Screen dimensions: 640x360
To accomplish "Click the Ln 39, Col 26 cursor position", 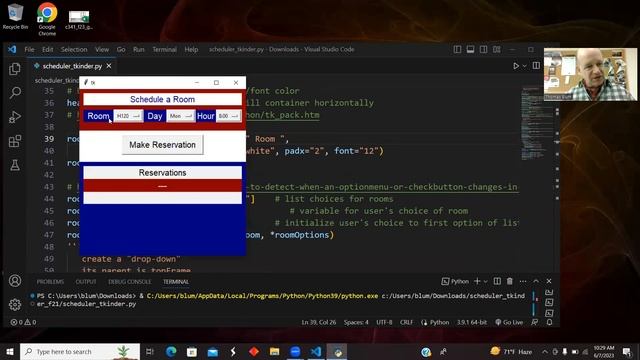I will (319, 322).
